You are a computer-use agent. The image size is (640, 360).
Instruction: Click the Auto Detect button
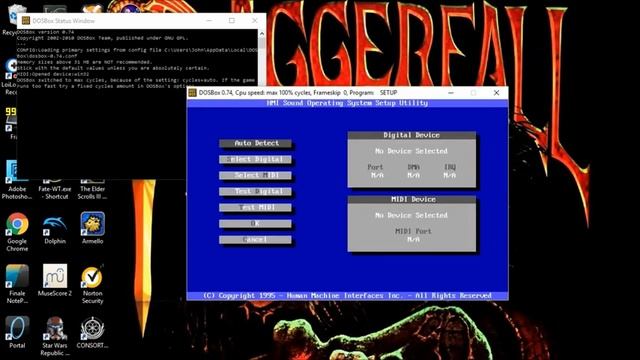click(x=256, y=143)
